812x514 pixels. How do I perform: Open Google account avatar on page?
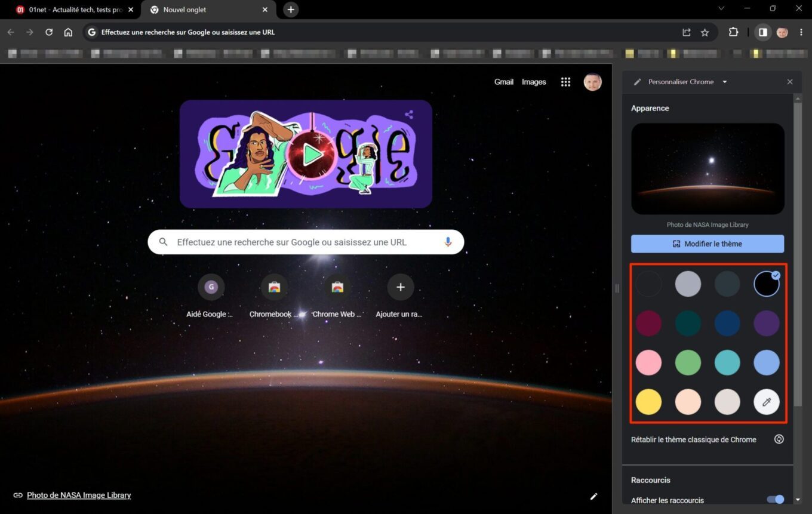pyautogui.click(x=592, y=82)
